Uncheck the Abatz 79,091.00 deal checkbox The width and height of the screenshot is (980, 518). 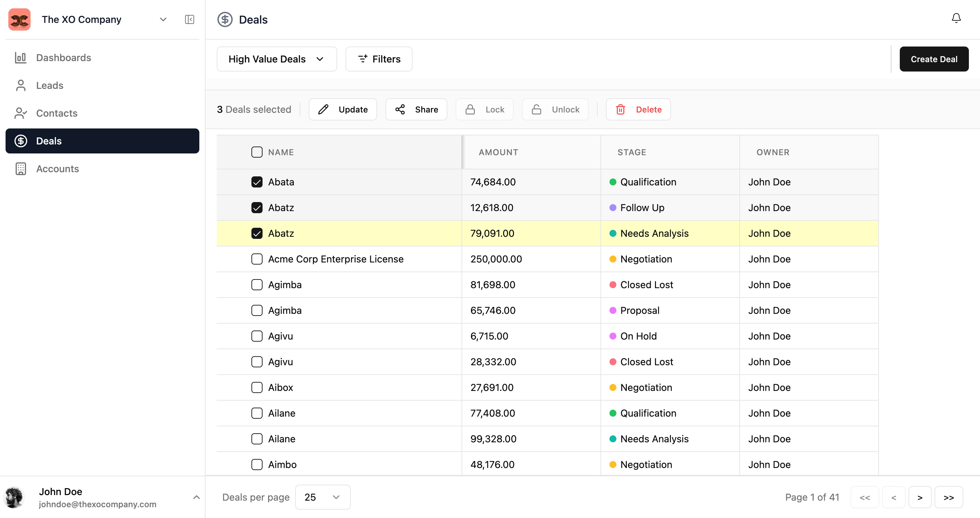pos(257,233)
